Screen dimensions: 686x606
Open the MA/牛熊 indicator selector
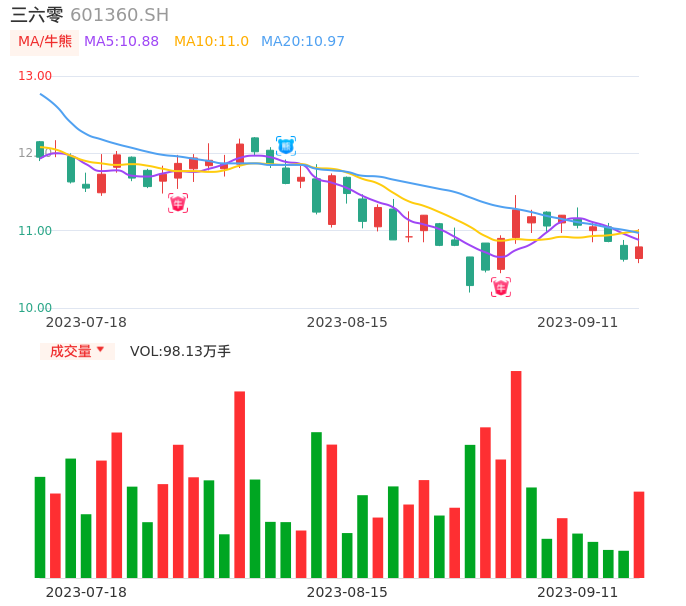click(44, 42)
